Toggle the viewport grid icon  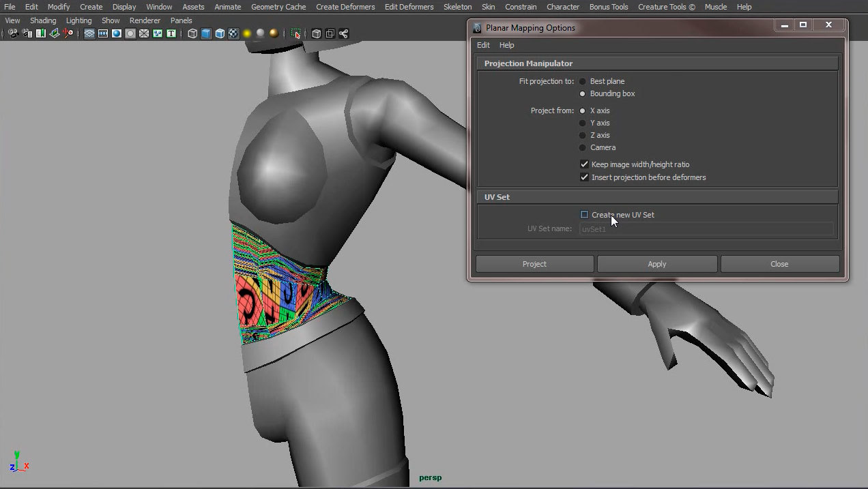coord(89,33)
